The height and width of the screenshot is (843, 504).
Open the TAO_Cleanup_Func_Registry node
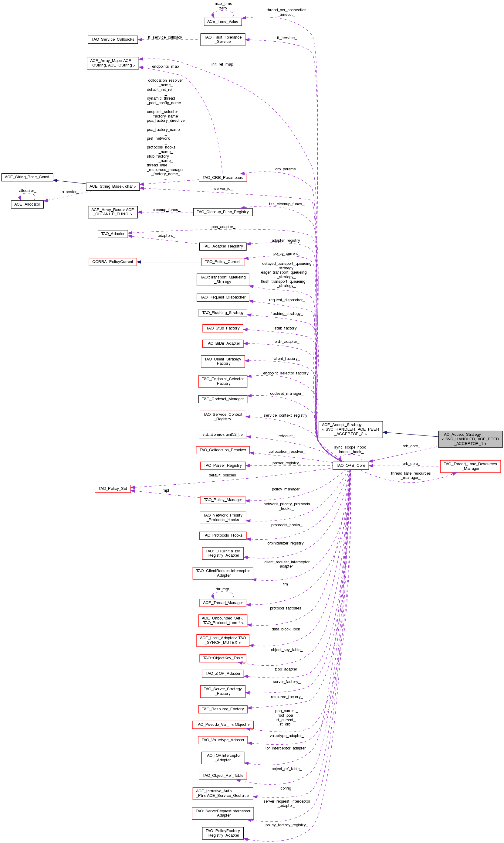pos(222,212)
